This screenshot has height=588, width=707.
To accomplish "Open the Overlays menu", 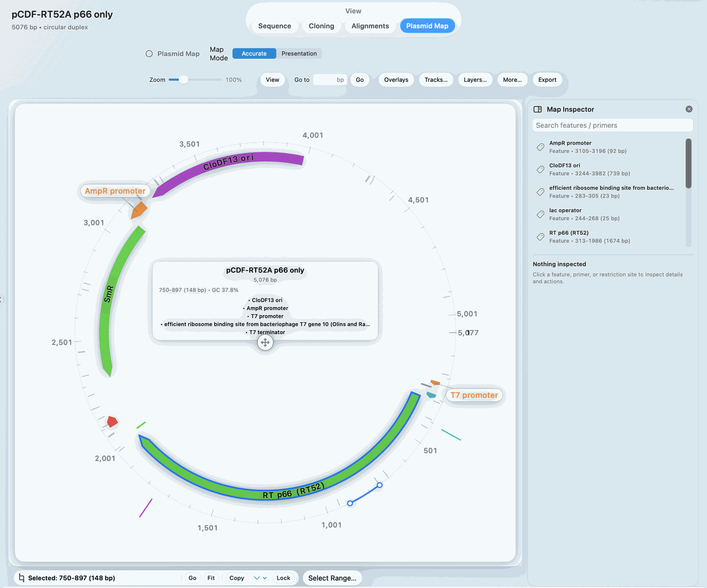I will [396, 80].
